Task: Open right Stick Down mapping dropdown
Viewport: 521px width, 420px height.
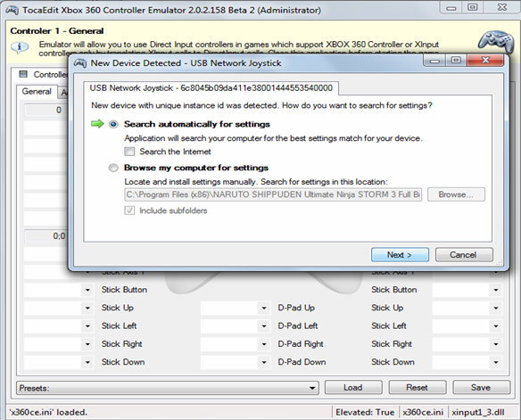Action: tap(495, 362)
